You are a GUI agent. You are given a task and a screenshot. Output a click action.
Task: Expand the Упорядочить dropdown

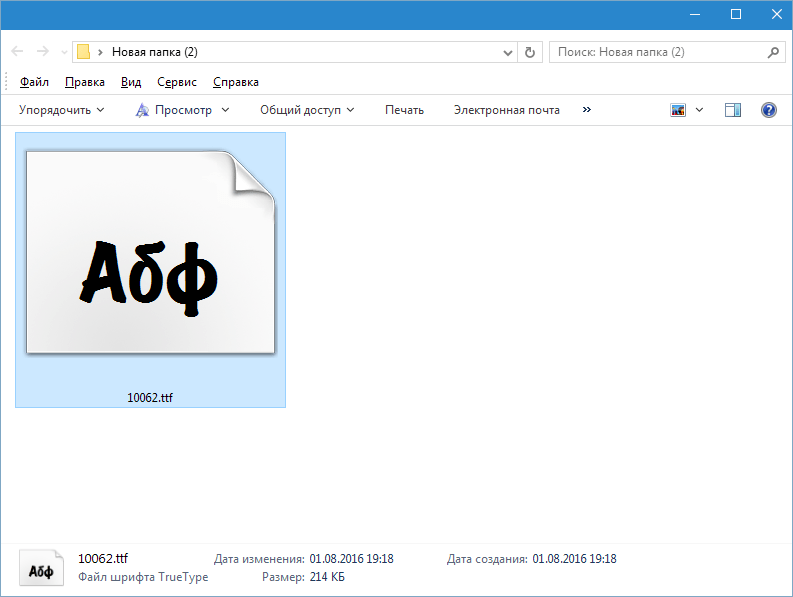[62, 110]
